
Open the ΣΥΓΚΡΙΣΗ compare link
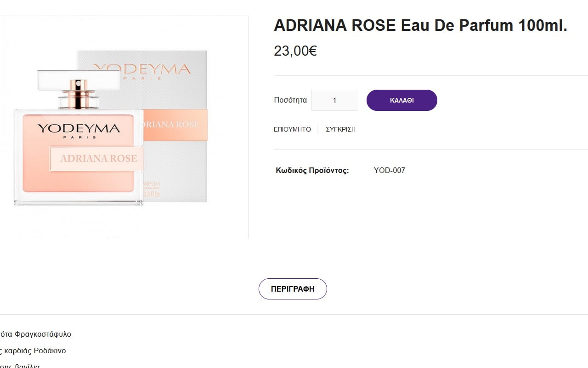click(x=340, y=129)
